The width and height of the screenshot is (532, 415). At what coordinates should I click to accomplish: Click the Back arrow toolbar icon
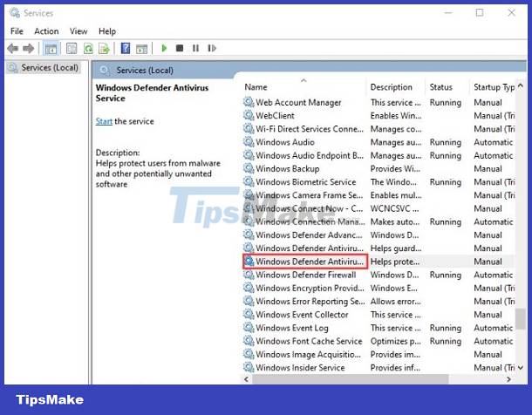pos(12,49)
